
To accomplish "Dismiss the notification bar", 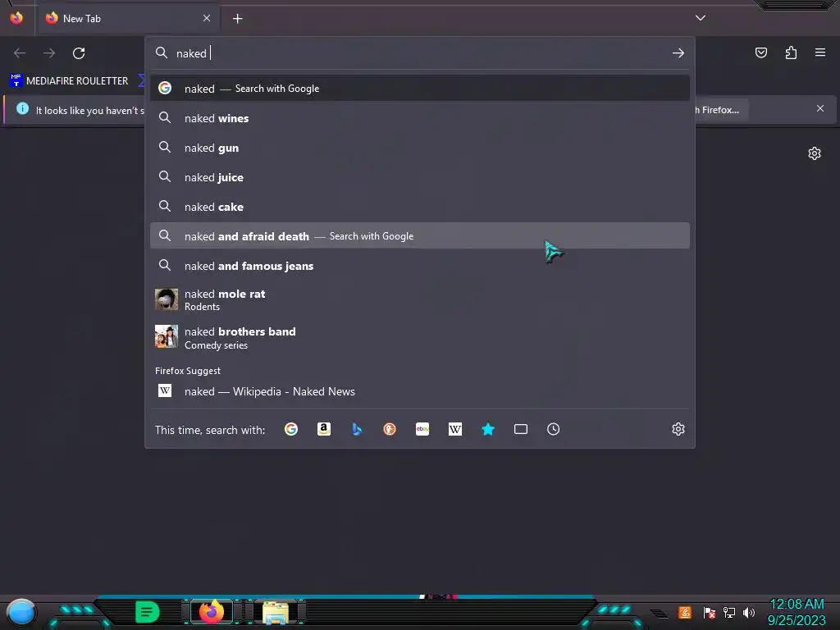I will point(820,109).
